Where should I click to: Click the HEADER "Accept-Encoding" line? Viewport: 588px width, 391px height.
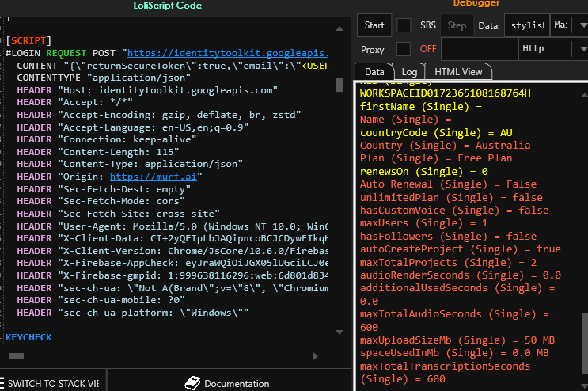159,115
